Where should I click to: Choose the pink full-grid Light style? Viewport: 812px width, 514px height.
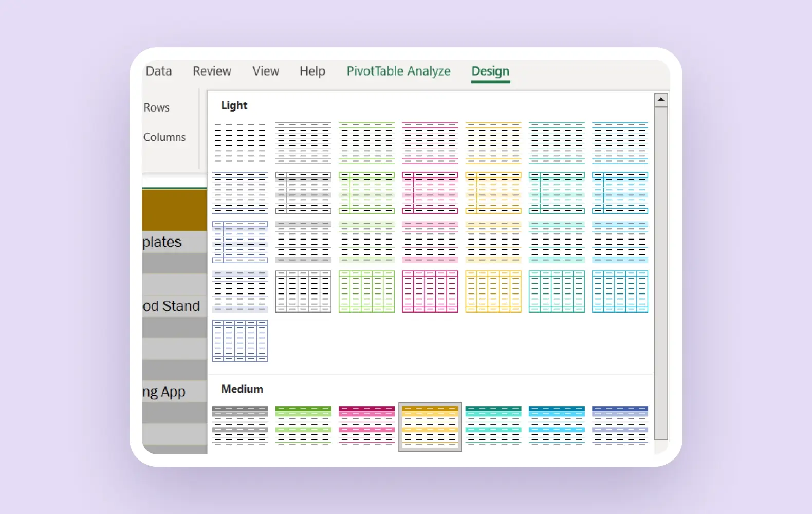[x=430, y=291]
